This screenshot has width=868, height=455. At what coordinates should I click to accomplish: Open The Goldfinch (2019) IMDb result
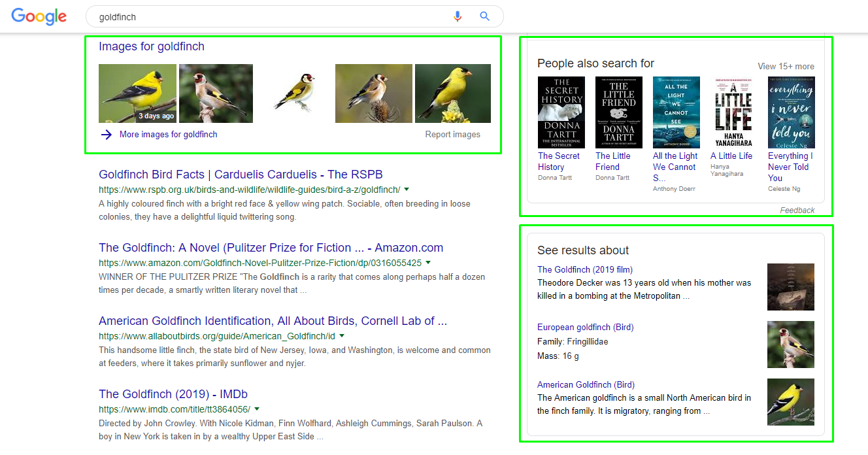coord(173,394)
